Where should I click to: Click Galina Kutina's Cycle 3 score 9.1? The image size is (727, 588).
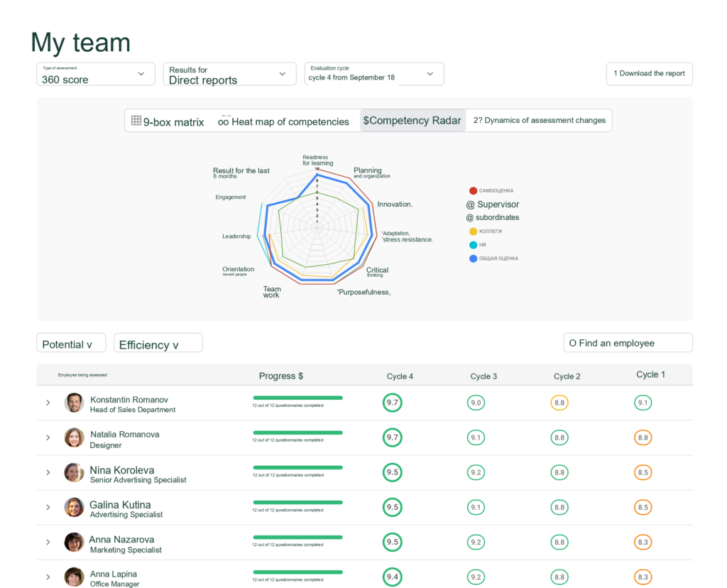476,507
